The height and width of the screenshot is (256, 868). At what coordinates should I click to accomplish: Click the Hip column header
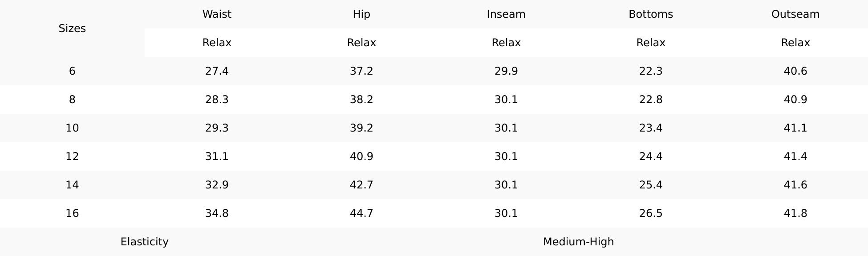[x=361, y=14]
